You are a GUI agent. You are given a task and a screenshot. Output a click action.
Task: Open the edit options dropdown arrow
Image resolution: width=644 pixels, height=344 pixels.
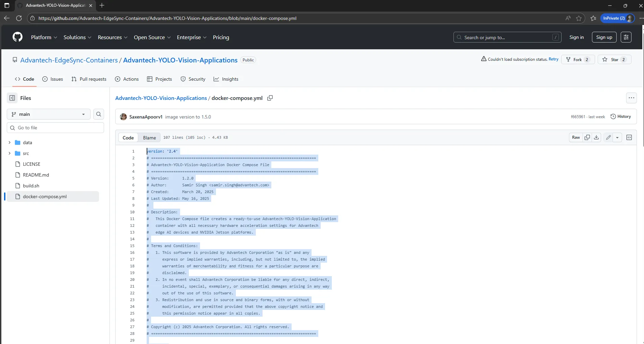pyautogui.click(x=618, y=137)
